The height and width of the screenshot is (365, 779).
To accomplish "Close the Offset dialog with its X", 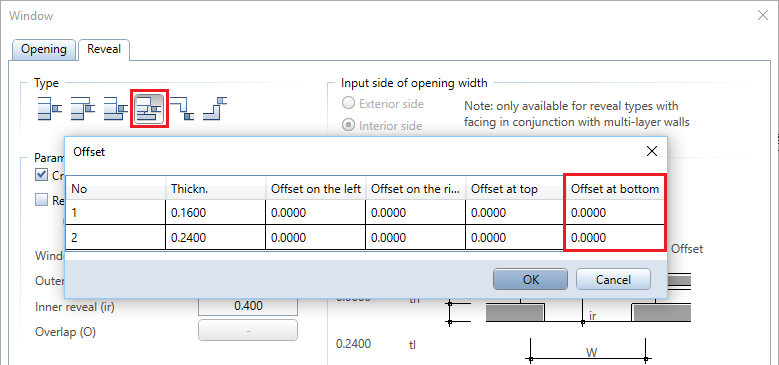I will click(652, 151).
